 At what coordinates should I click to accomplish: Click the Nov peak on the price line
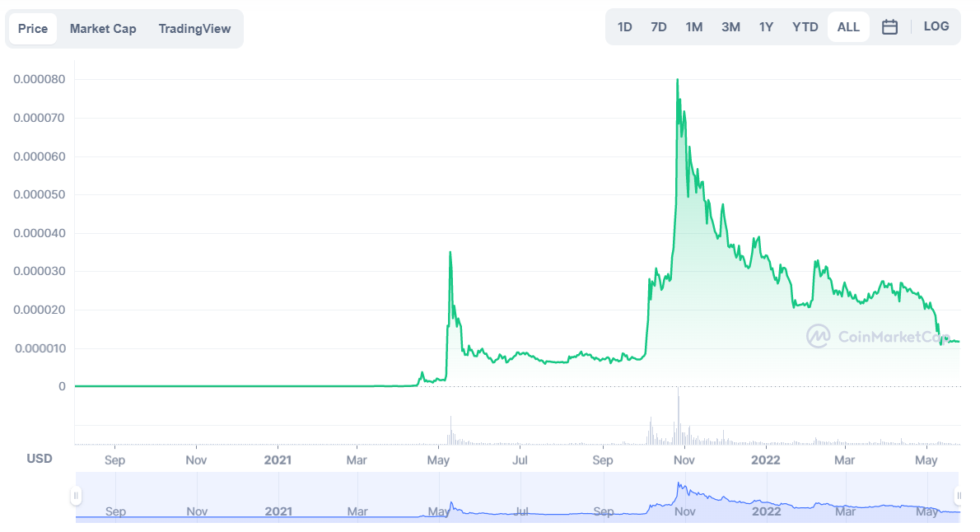(x=678, y=80)
